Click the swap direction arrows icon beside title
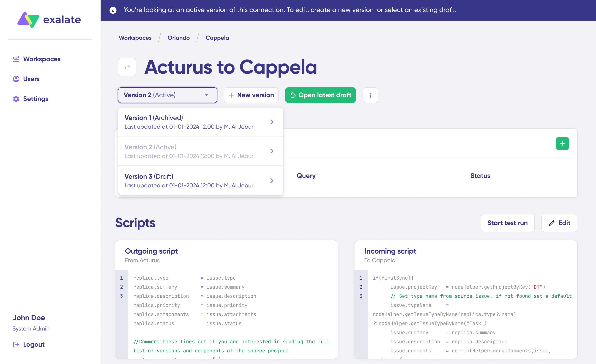The width and height of the screenshot is (596, 364). click(127, 67)
